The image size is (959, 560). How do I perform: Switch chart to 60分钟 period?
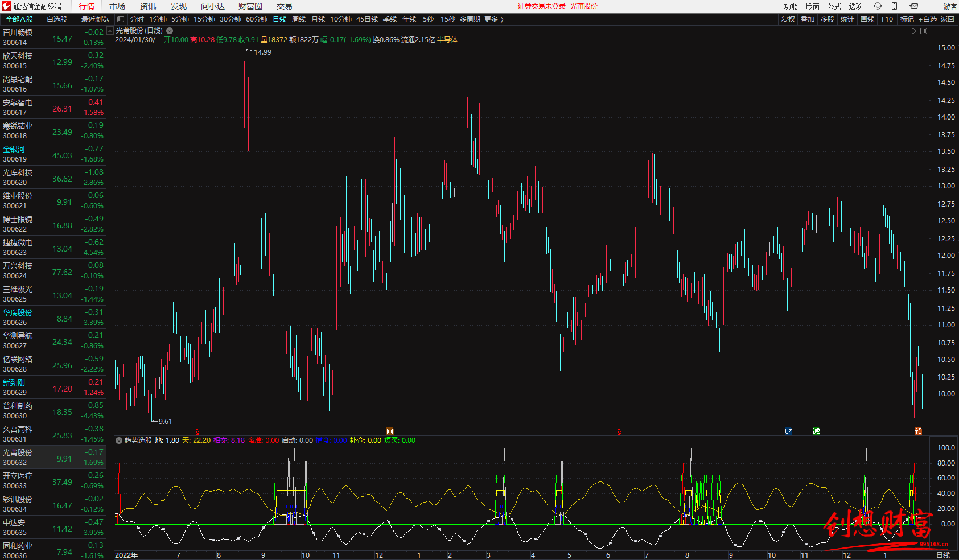coord(257,19)
